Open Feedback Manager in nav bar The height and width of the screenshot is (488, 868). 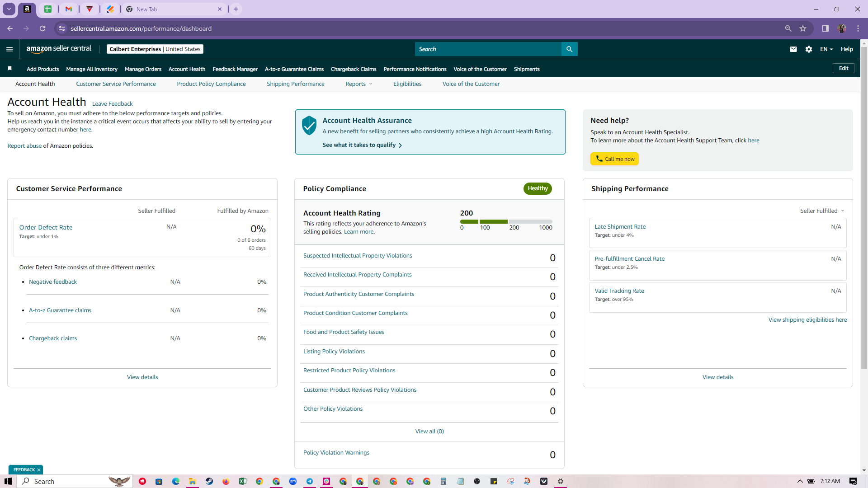click(x=235, y=69)
